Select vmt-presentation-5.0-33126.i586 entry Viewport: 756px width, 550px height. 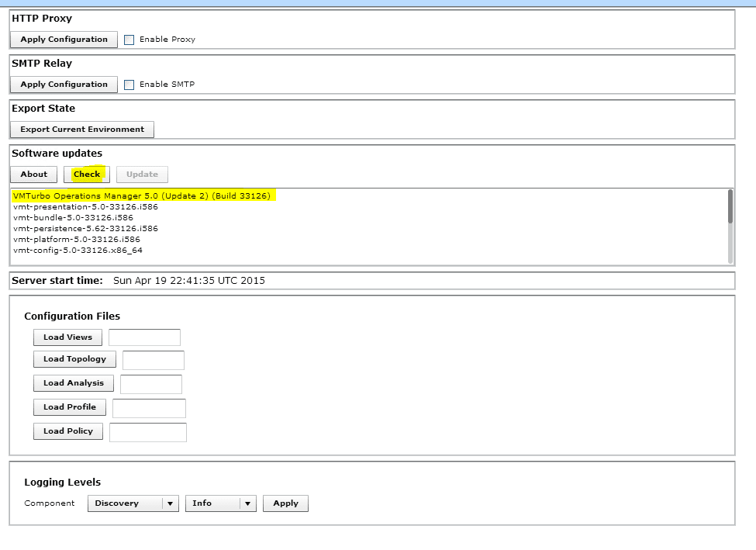[x=85, y=206]
